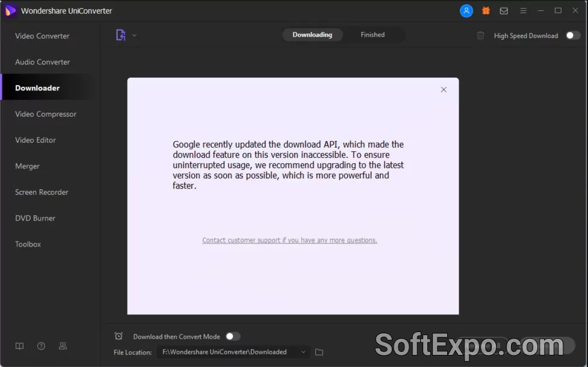Open Video Converter in sidebar
Image resolution: width=588 pixels, height=367 pixels.
(42, 36)
